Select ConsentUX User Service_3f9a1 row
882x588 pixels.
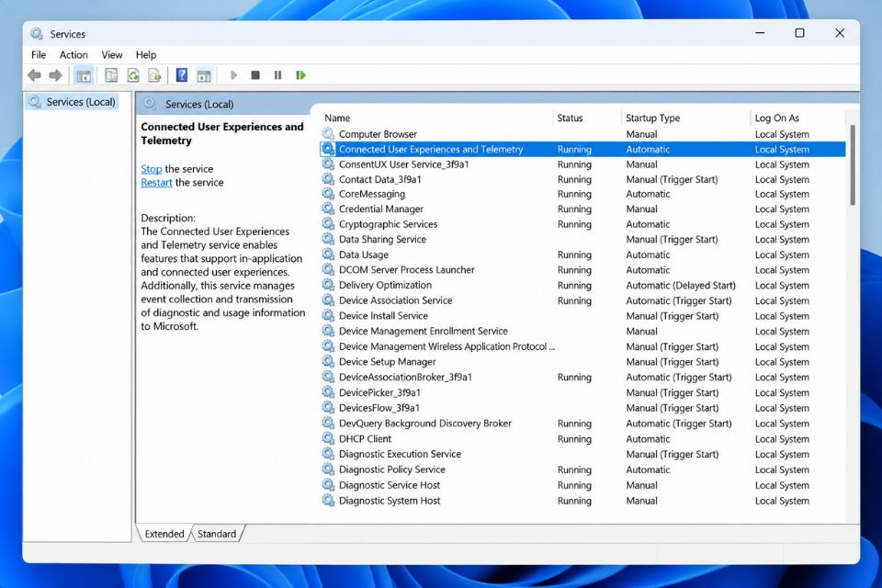[582, 164]
